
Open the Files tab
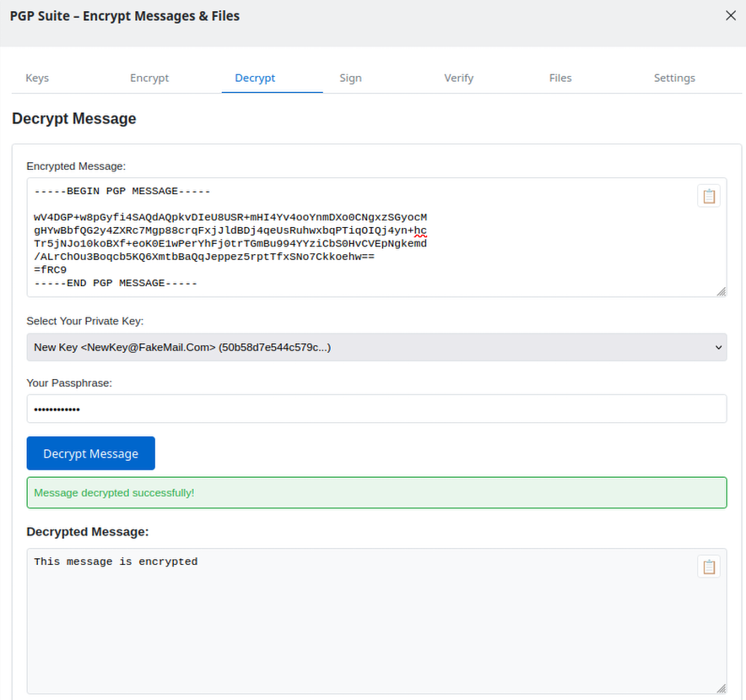point(560,78)
